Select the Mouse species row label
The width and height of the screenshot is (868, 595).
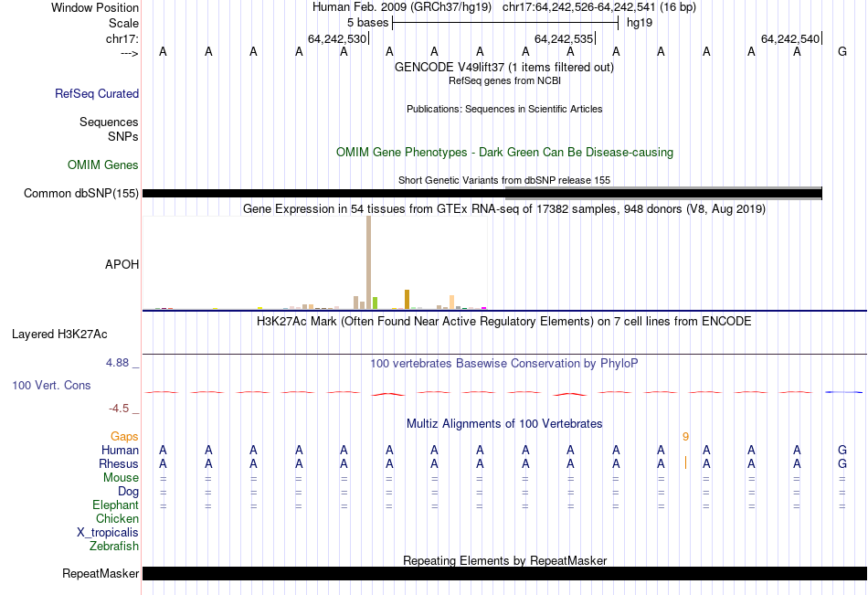click(121, 477)
